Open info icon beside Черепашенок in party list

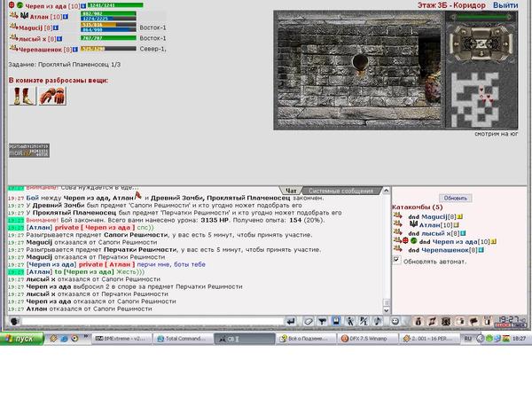[x=75, y=50]
